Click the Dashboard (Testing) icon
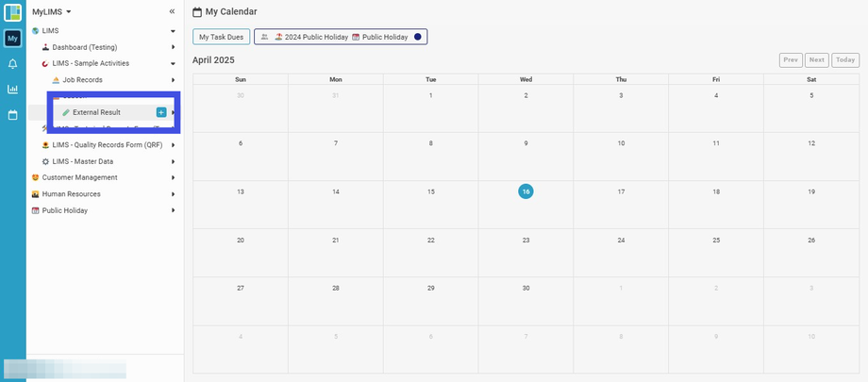Image resolution: width=868 pixels, height=382 pixels. [45, 47]
